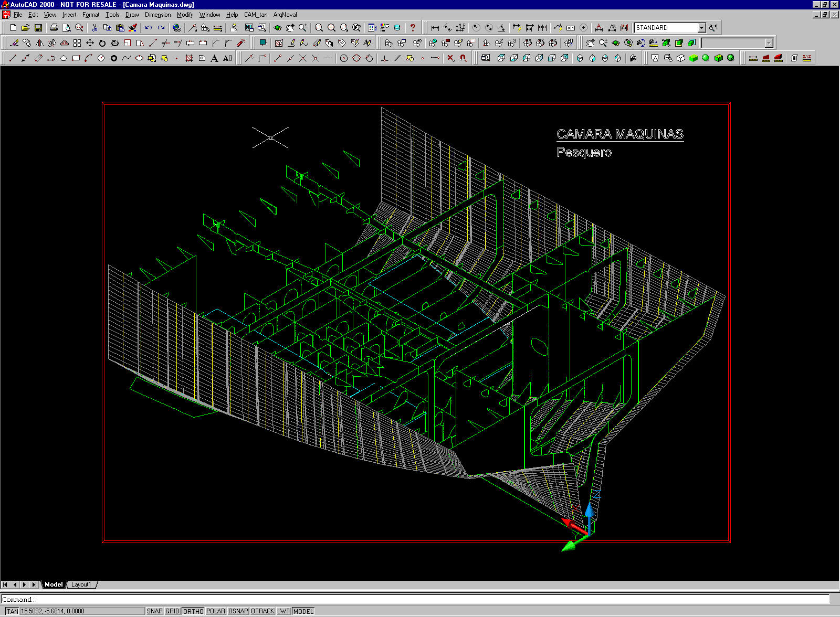Click the Linear Dimension tool

[435, 28]
